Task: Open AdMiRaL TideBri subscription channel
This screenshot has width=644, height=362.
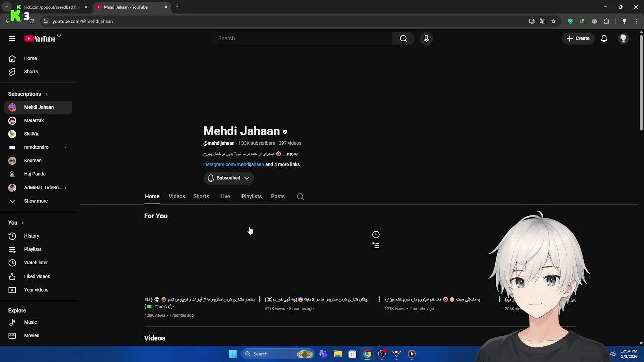Action: (38, 188)
